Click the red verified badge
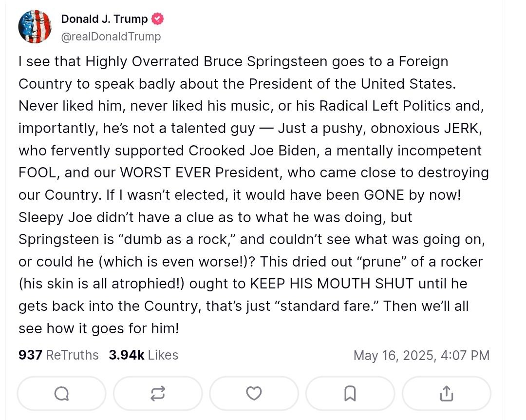The width and height of the screenshot is (526, 420). [x=158, y=19]
